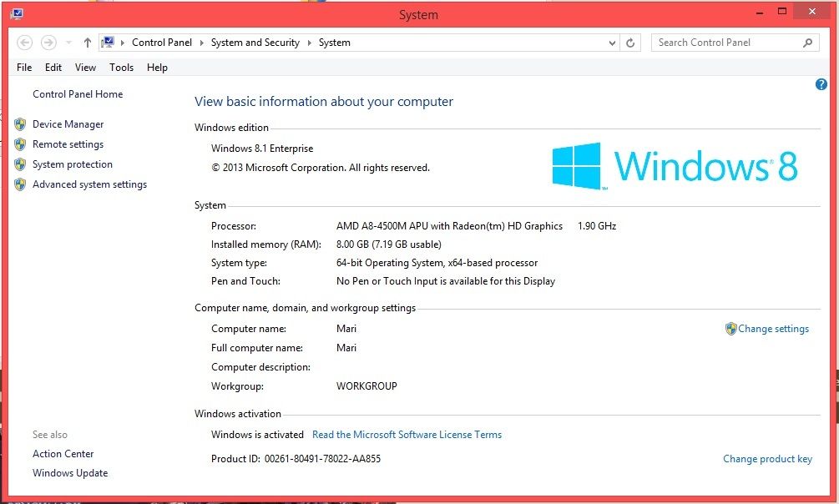Click the blue help question mark icon
839x504 pixels.
821,85
